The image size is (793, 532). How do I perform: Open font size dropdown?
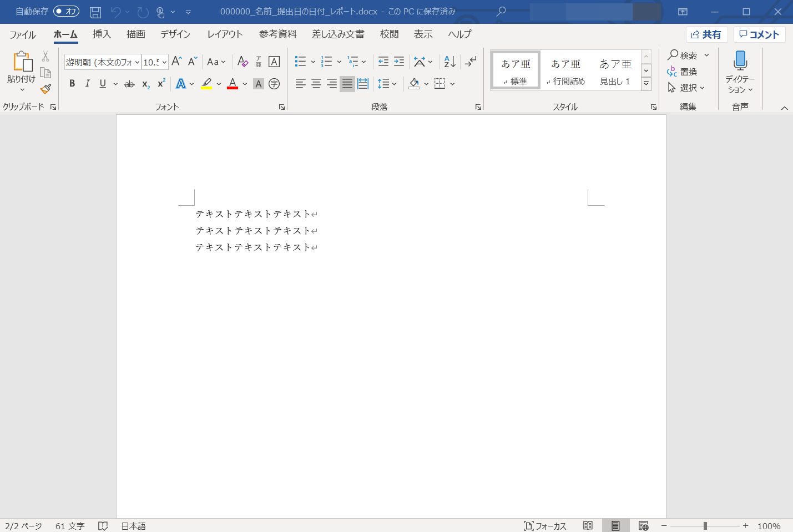(x=164, y=62)
